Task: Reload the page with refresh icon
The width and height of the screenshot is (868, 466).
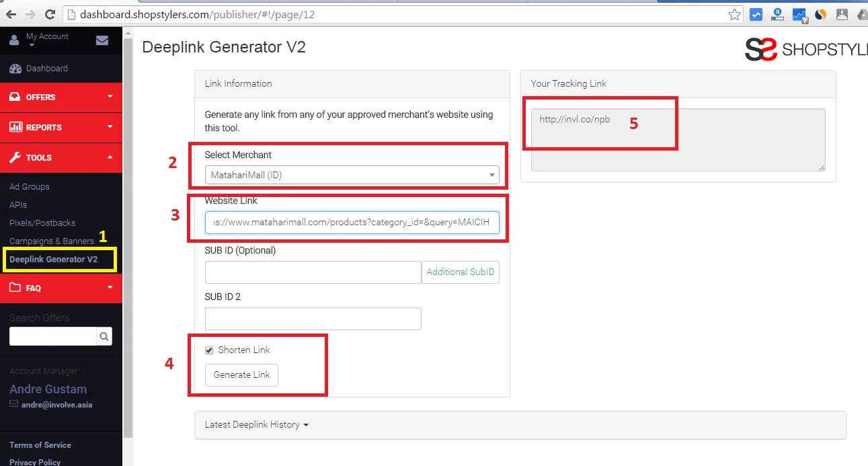Action: point(50,14)
